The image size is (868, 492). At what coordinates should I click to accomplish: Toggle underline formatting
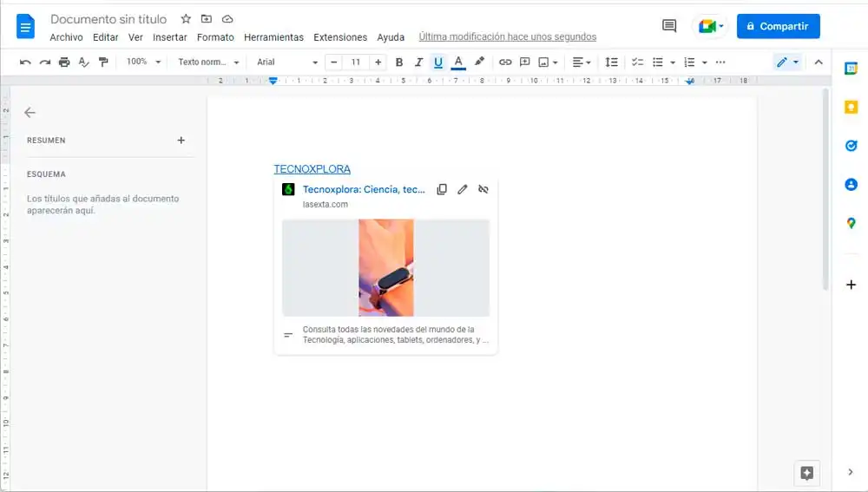tap(437, 62)
